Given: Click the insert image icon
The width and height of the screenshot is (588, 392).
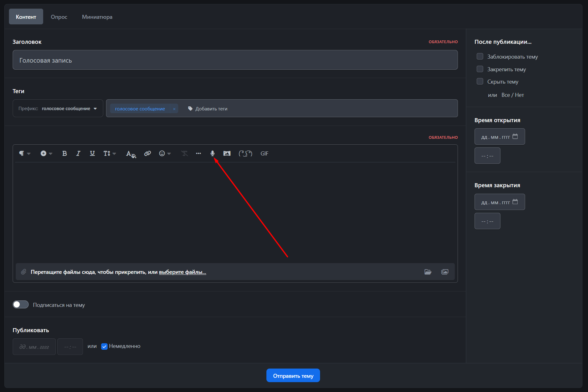Looking at the screenshot, I should coord(227,153).
